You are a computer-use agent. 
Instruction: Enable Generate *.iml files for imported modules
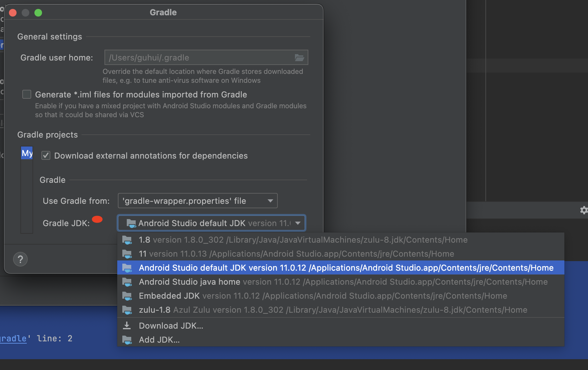point(27,94)
